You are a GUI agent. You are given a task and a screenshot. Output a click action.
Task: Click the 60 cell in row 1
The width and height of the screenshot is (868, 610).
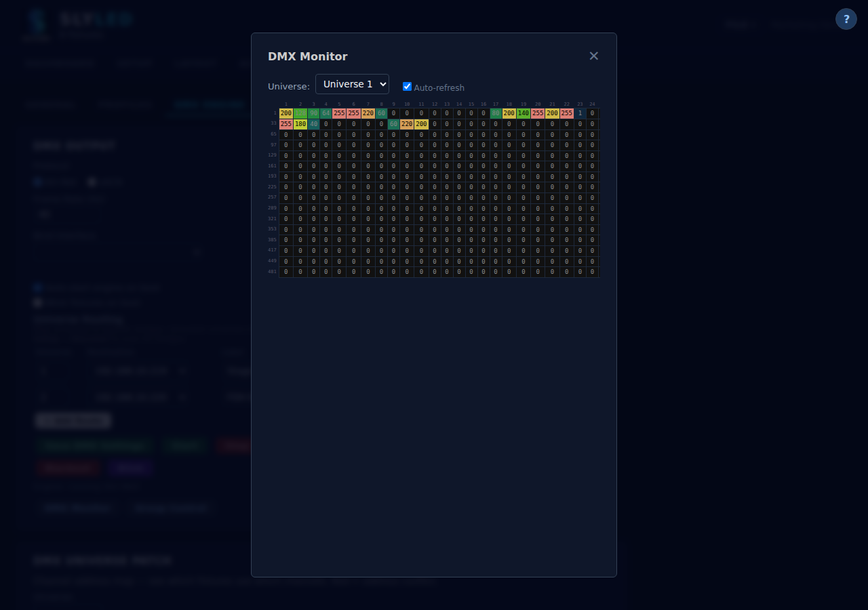pyautogui.click(x=381, y=114)
